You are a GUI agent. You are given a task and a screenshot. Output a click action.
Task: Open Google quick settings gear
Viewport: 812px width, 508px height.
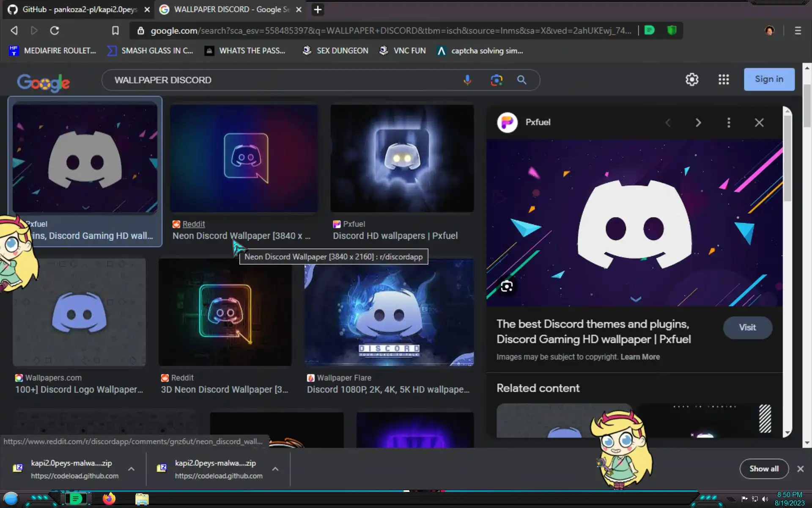(x=692, y=80)
